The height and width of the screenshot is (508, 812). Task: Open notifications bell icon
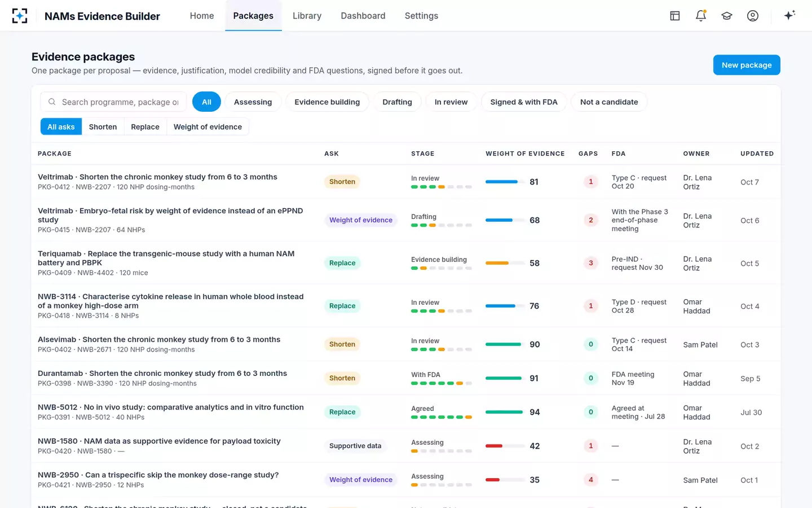[x=701, y=16]
